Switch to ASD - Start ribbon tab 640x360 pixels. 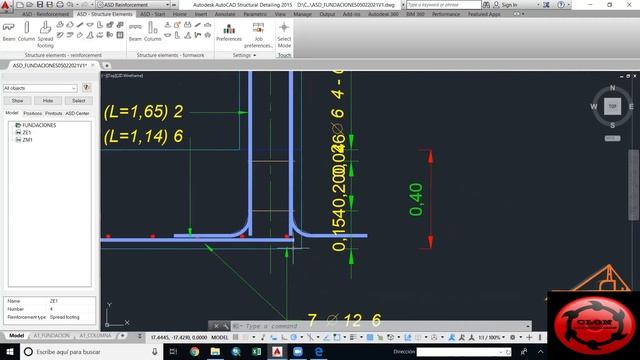(x=153, y=14)
